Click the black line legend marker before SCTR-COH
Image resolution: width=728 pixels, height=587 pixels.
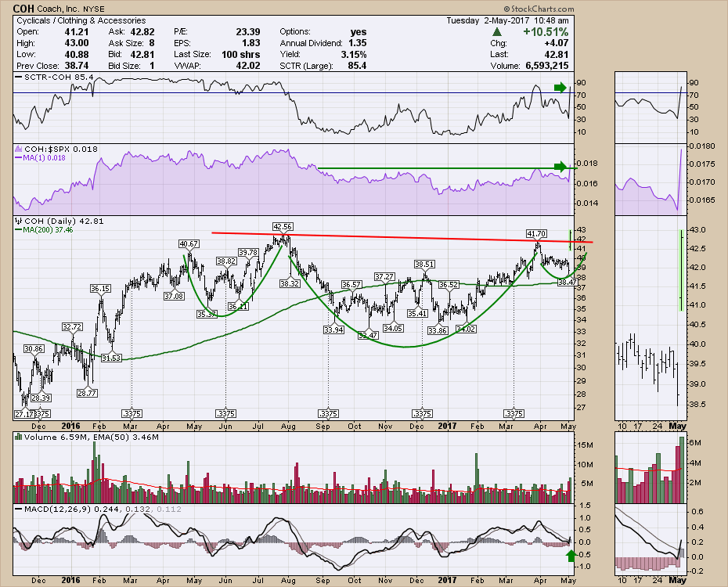coord(19,77)
